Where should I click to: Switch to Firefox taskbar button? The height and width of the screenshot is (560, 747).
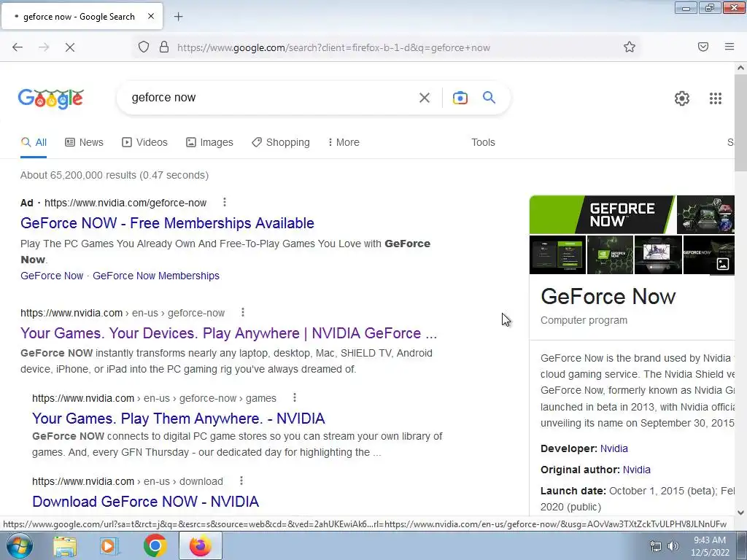(x=200, y=545)
